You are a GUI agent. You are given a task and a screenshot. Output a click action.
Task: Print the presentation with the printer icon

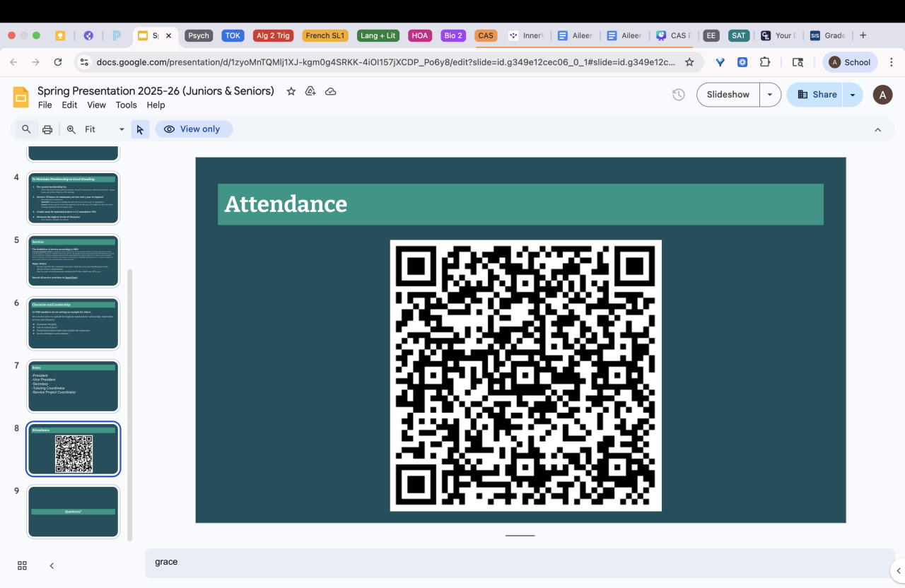47,129
